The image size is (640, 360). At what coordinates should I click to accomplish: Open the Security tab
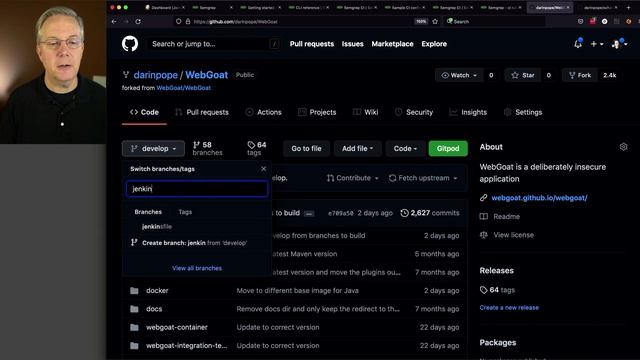[413, 112]
